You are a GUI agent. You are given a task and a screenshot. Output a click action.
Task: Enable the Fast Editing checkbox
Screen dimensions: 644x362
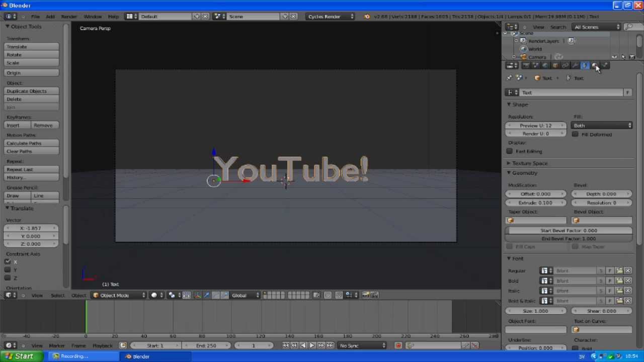[x=510, y=151]
